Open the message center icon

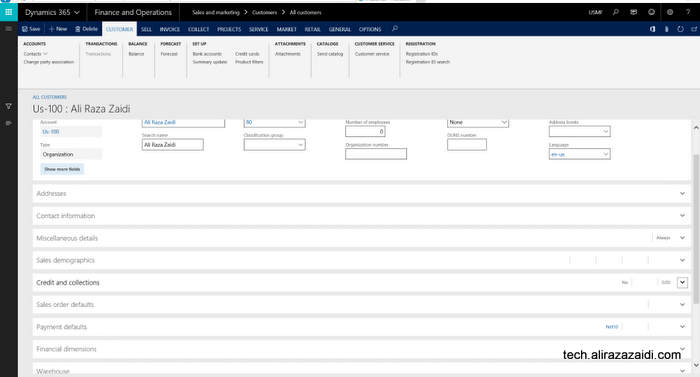click(x=633, y=12)
